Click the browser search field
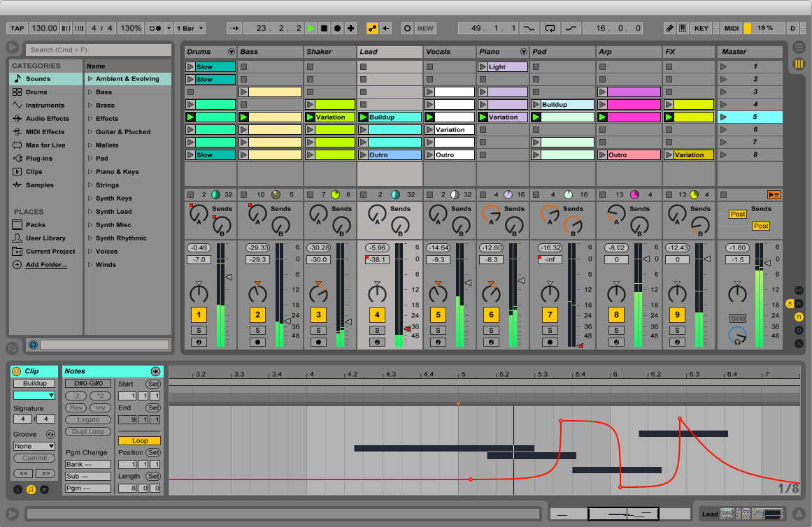 99,50
